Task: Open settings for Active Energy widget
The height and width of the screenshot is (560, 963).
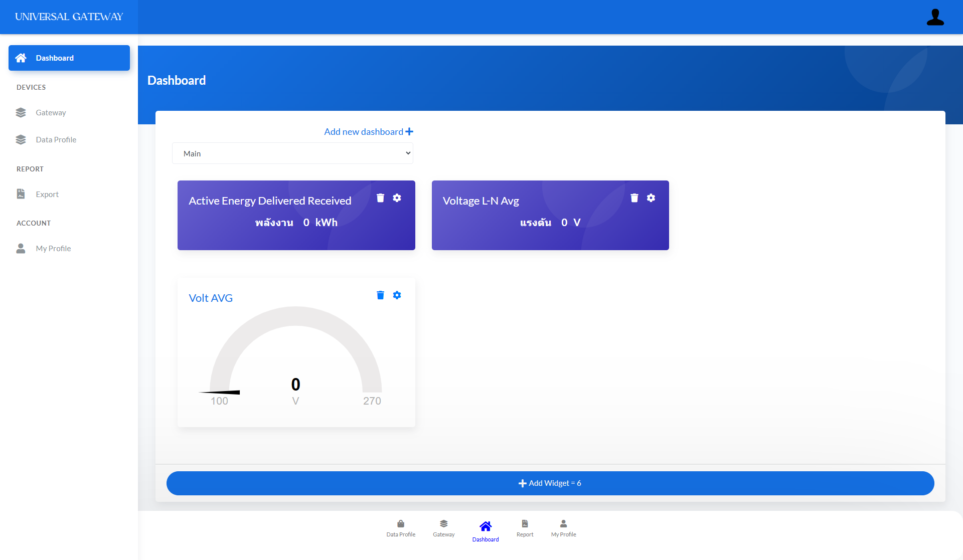Action: (x=397, y=198)
